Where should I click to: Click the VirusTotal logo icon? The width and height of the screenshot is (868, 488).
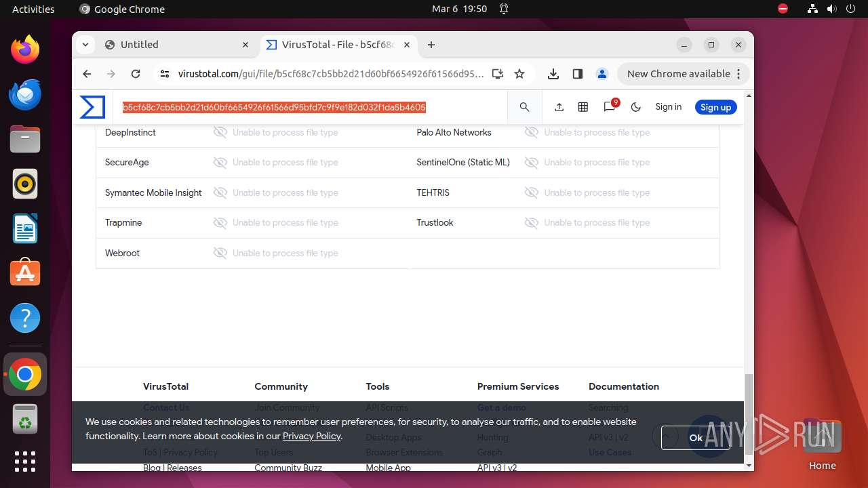point(92,107)
